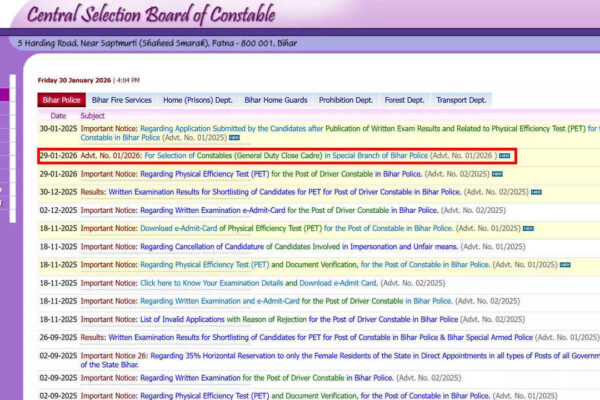Click the NEW badge on 30-01-2025 notice row
600x400 pixels.
[234, 137]
